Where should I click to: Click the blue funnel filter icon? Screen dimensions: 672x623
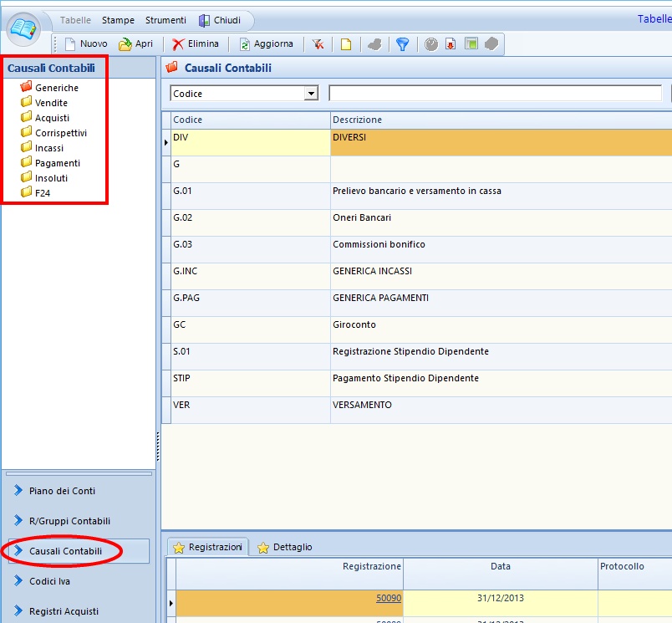402,44
